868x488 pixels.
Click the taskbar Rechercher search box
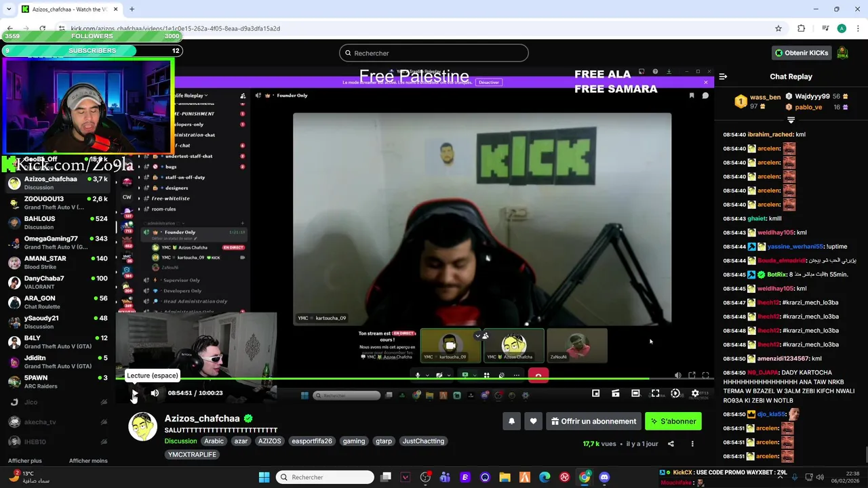pyautogui.click(x=325, y=477)
